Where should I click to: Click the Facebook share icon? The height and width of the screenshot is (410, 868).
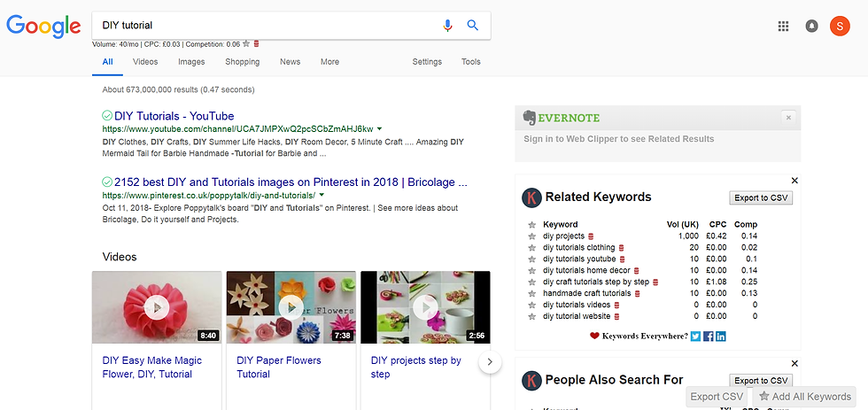click(x=708, y=337)
